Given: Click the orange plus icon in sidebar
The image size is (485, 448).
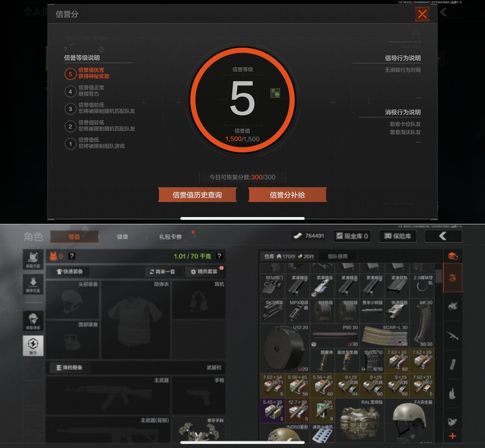Looking at the screenshot, I should [452, 436].
